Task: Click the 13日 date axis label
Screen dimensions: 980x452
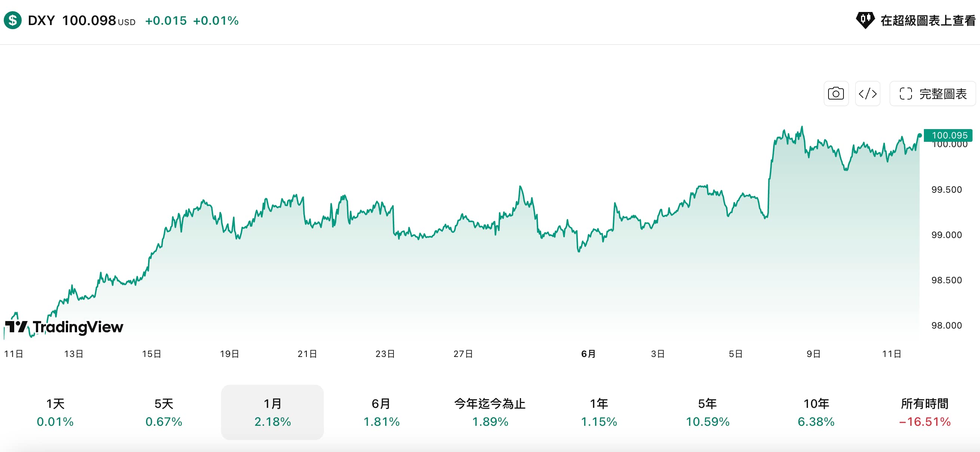Action: pos(74,354)
